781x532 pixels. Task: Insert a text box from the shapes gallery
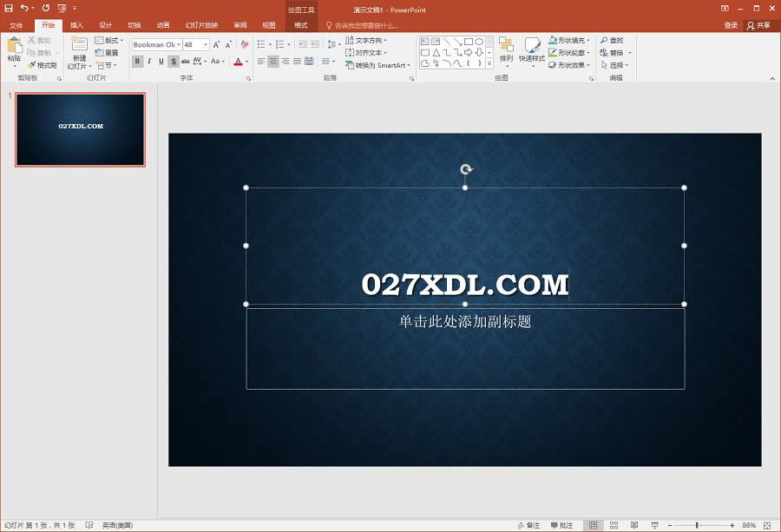425,42
